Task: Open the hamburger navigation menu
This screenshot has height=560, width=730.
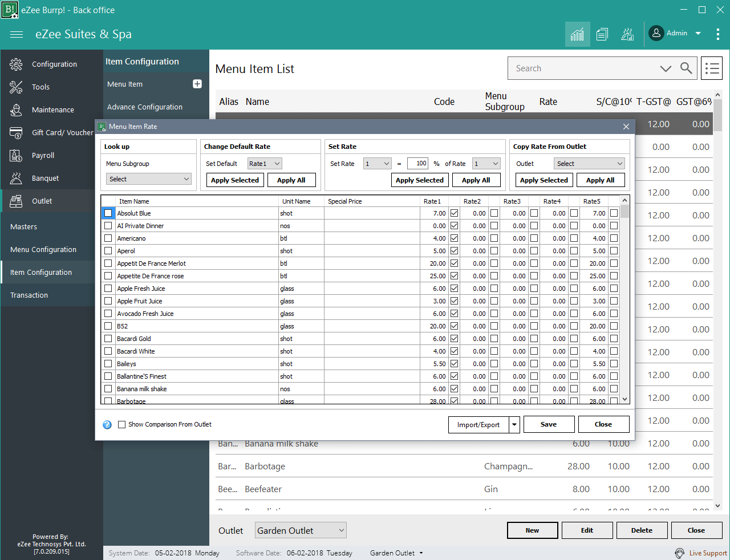Action: tap(17, 34)
